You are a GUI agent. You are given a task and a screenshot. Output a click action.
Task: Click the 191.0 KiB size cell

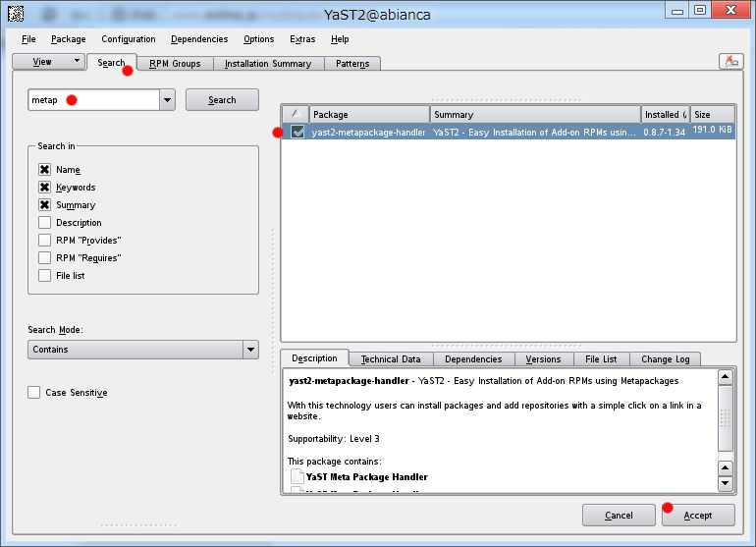pos(712,130)
